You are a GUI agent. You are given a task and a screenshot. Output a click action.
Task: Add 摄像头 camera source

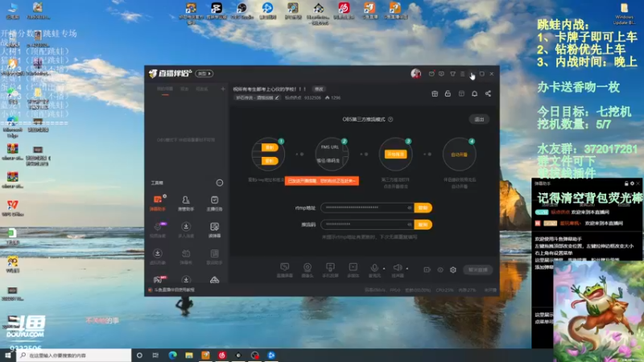pos(308,270)
